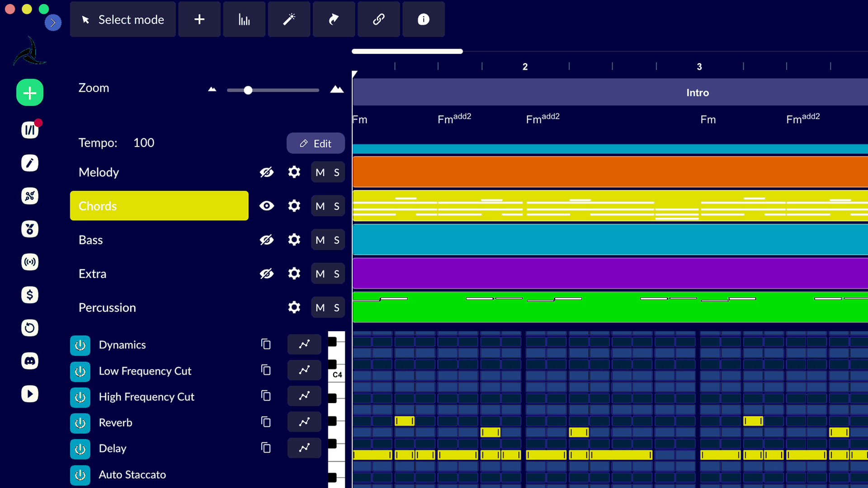Click the horizontal scrollbar above the ruler
This screenshot has height=488, width=868.
click(x=407, y=51)
